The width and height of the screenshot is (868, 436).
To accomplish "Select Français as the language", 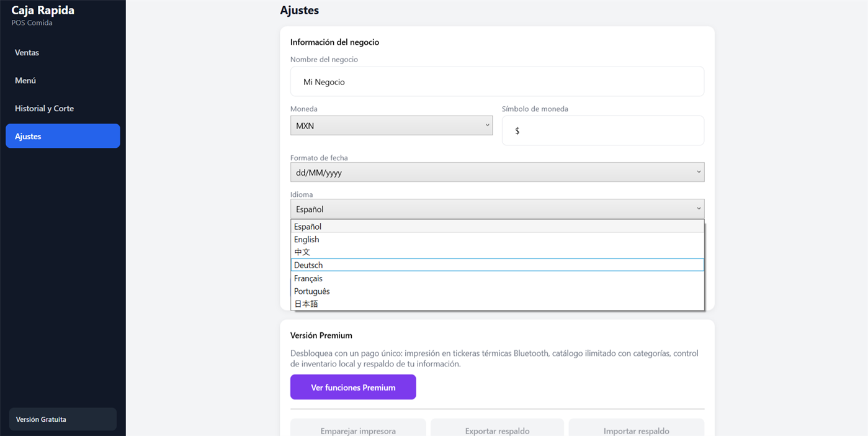I will click(498, 278).
